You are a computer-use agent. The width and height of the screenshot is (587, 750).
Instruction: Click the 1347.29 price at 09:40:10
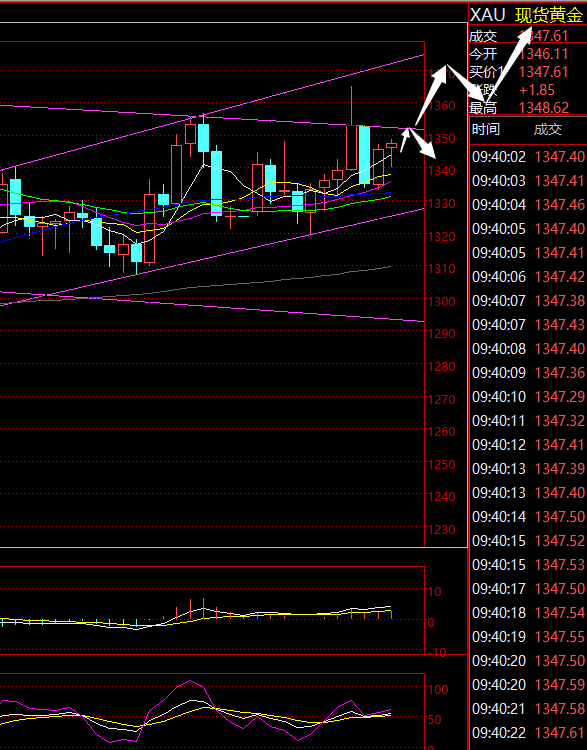[560, 397]
